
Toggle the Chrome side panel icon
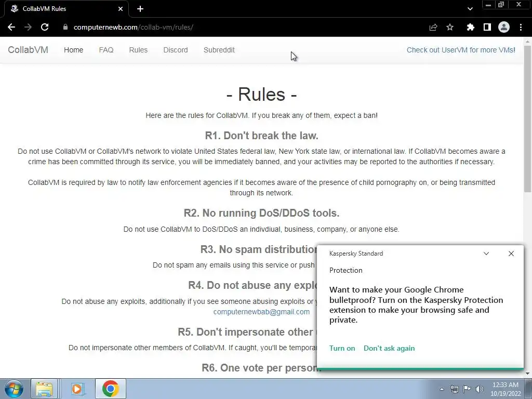(x=487, y=27)
